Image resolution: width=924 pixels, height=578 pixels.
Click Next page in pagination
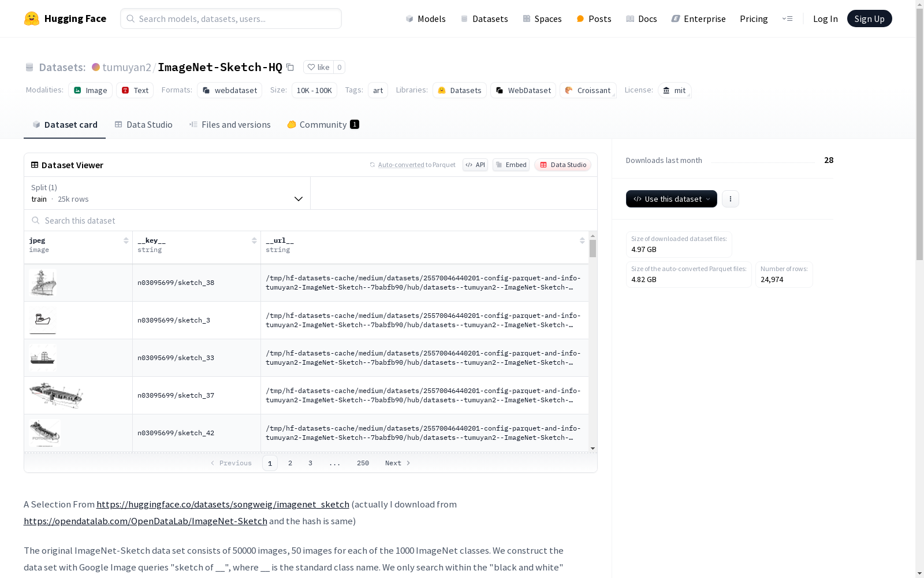[398, 463]
